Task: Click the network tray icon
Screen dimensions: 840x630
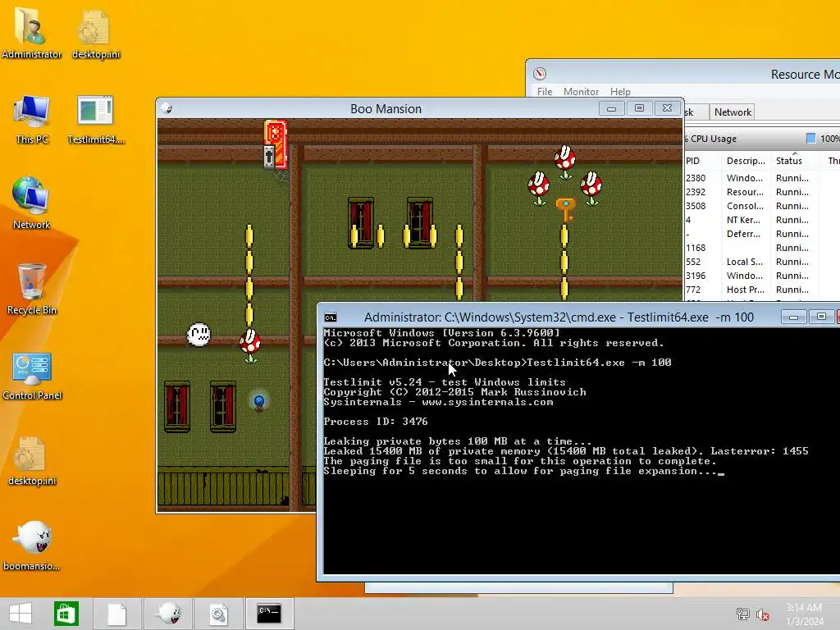Action: click(x=742, y=614)
